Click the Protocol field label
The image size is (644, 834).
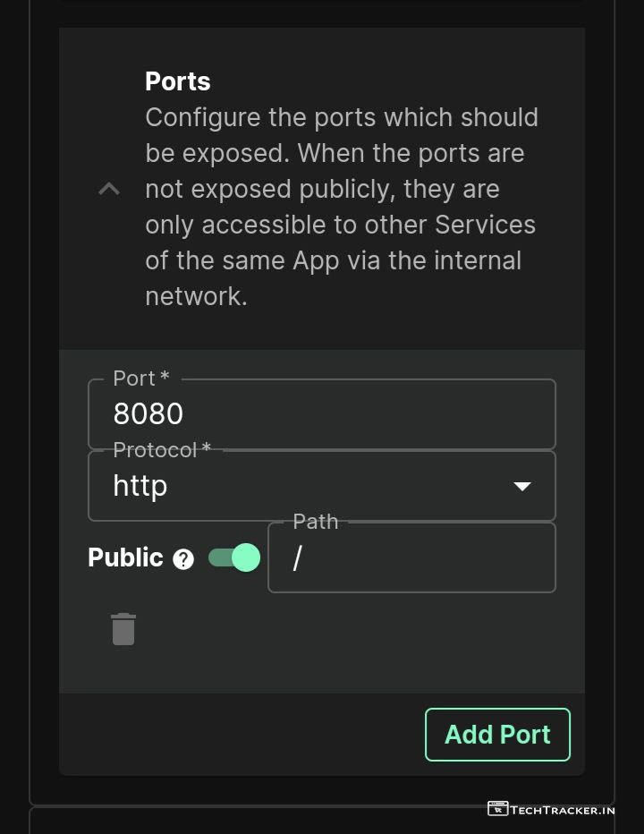[161, 450]
